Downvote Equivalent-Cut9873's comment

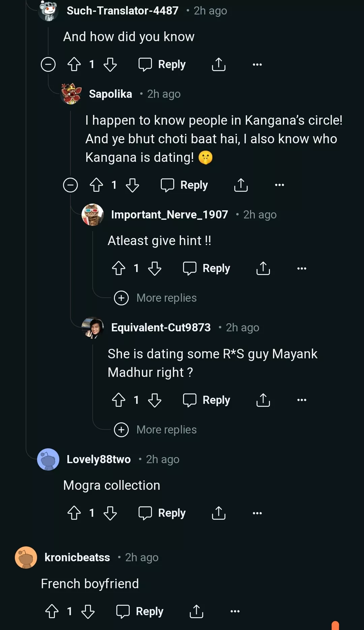155,400
